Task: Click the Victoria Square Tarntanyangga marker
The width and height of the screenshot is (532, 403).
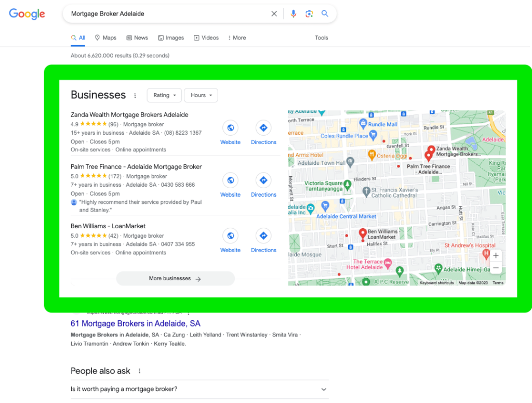Action: tap(347, 185)
